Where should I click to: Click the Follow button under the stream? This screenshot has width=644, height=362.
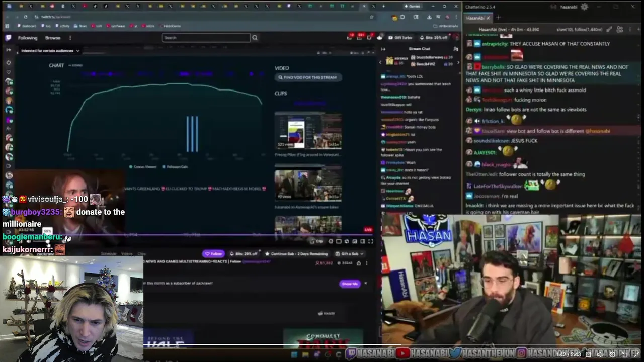click(x=213, y=254)
